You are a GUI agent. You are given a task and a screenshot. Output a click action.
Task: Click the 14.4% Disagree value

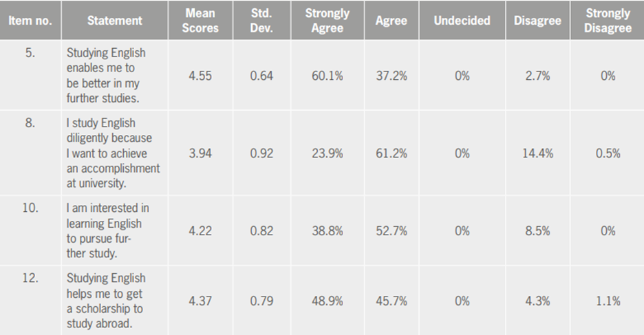(537, 153)
